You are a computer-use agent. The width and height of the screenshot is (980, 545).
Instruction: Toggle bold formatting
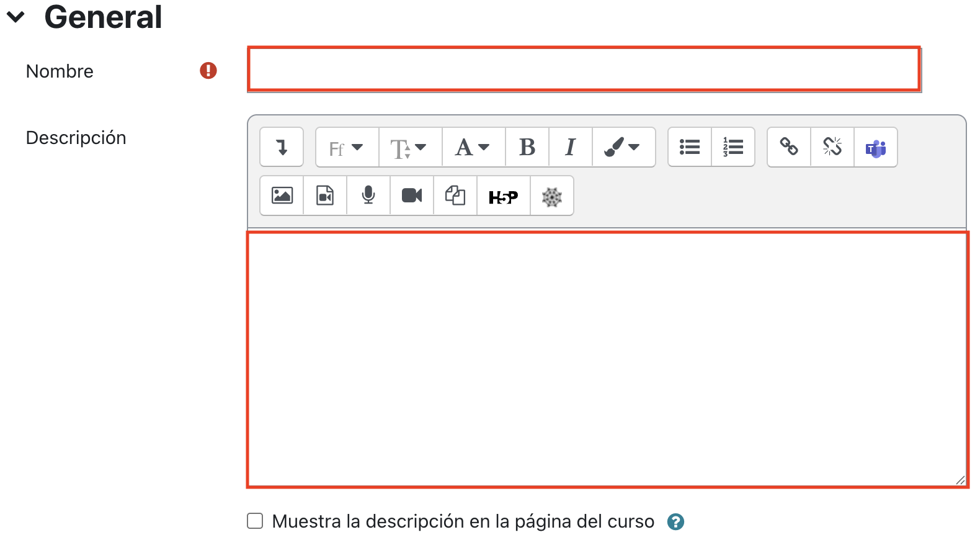point(527,147)
